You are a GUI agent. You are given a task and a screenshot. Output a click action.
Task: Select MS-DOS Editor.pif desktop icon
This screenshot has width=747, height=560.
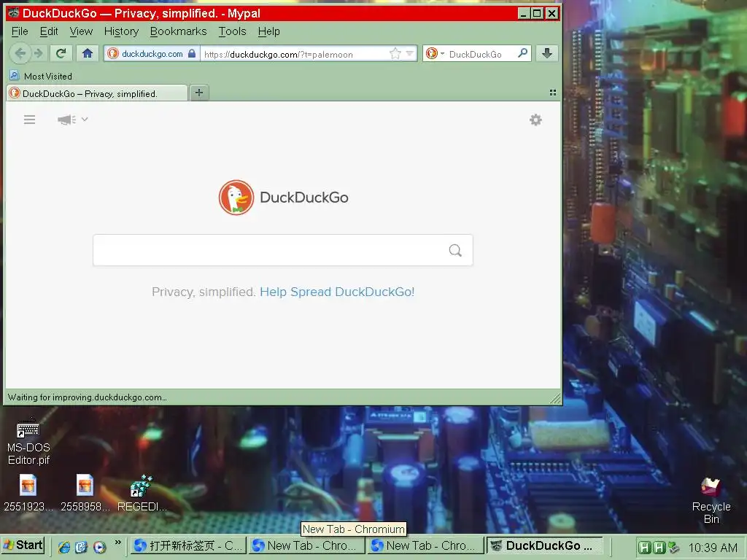coord(28,442)
